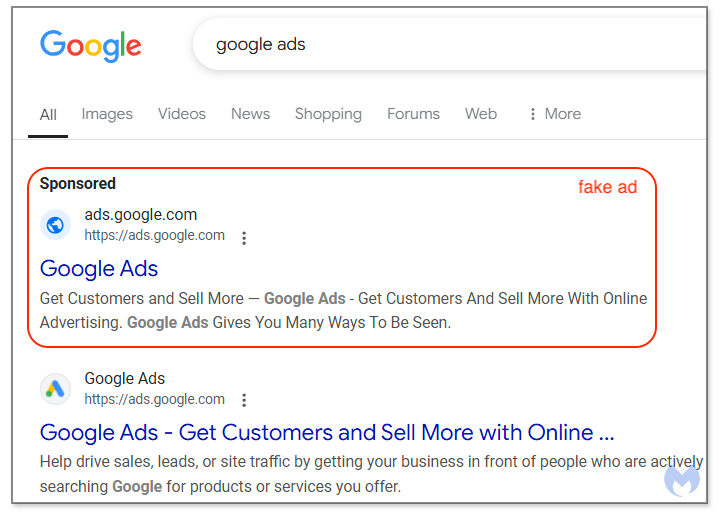720x514 pixels.
Task: Switch to the Images tab
Action: click(107, 114)
